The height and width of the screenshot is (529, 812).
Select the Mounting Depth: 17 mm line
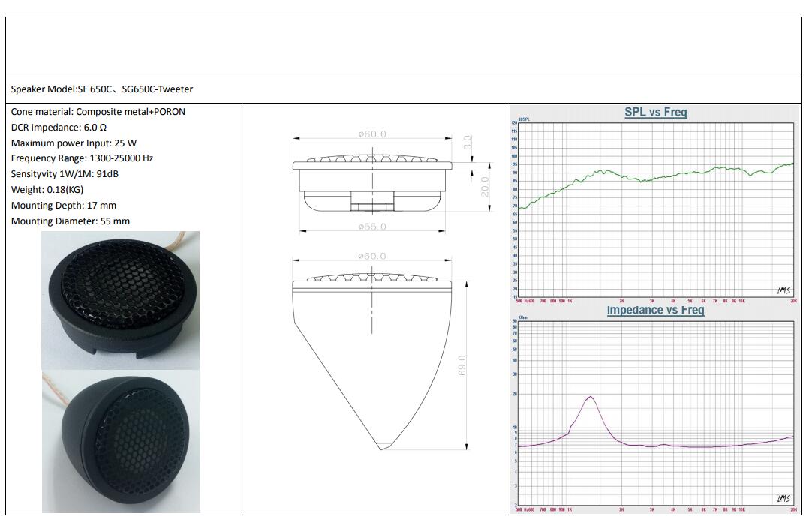click(64, 206)
